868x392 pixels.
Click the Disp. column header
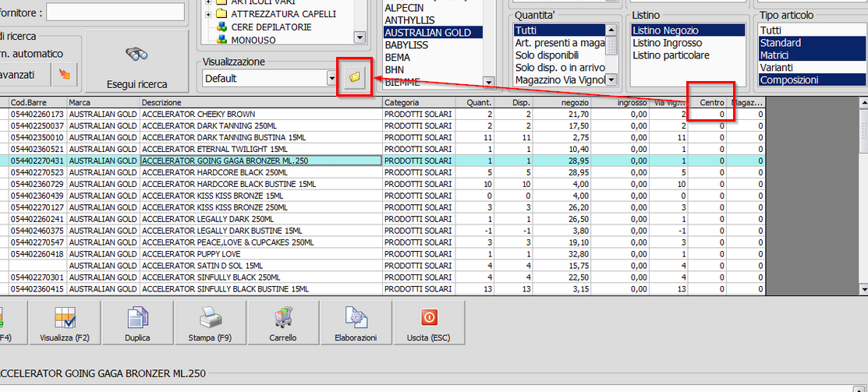click(x=514, y=102)
